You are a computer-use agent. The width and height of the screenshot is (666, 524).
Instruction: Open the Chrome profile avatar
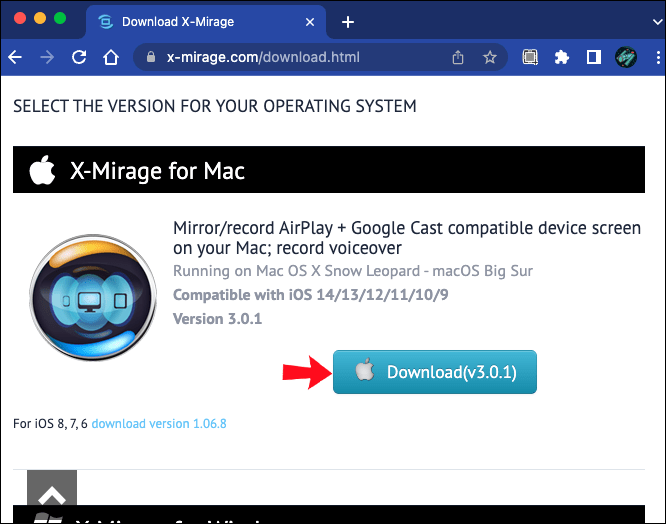(626, 57)
